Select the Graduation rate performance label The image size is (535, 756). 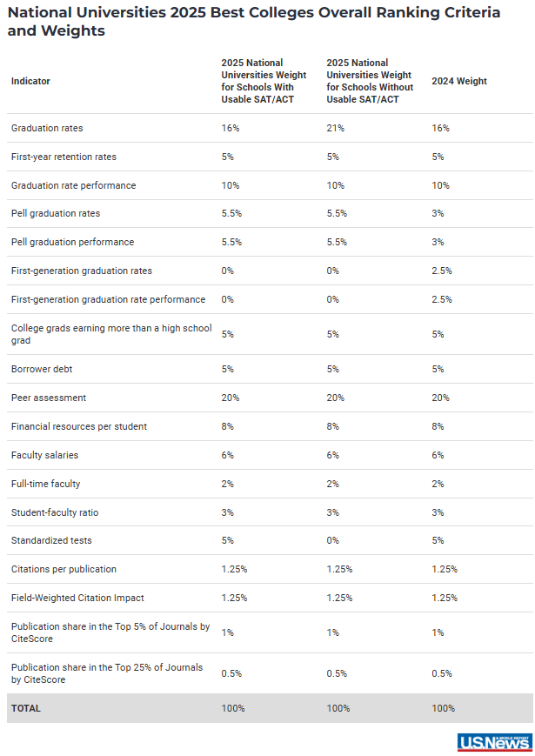74,185
